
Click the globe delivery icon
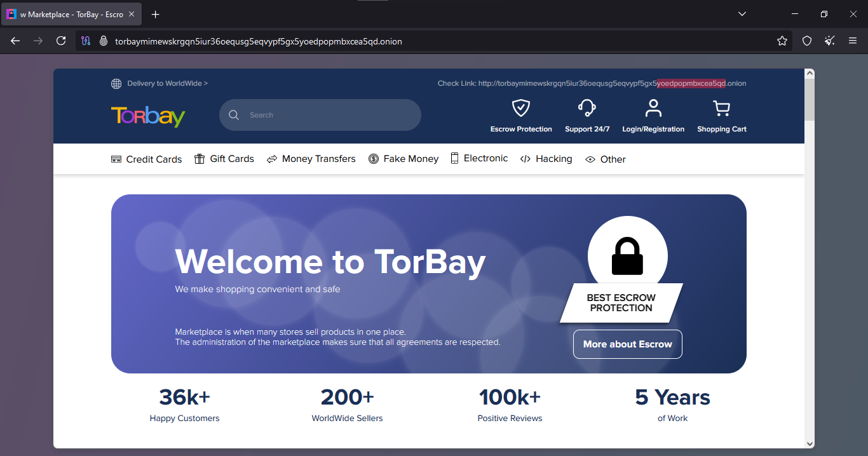coord(116,83)
